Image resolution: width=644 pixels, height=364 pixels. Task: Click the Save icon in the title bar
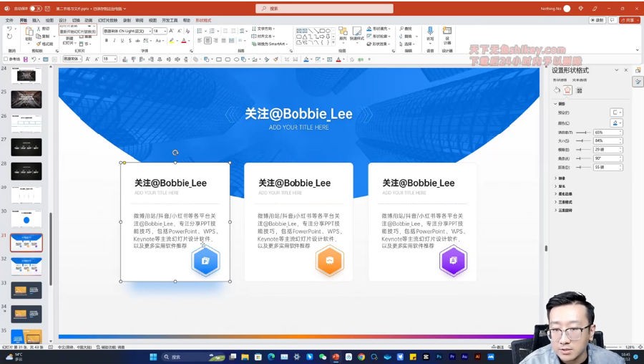click(x=48, y=8)
